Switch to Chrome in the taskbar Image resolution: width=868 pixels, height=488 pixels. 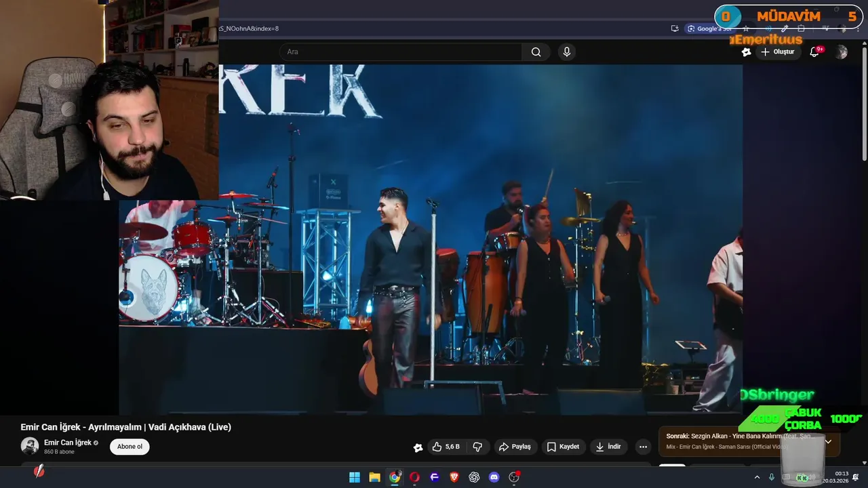pyautogui.click(x=395, y=477)
